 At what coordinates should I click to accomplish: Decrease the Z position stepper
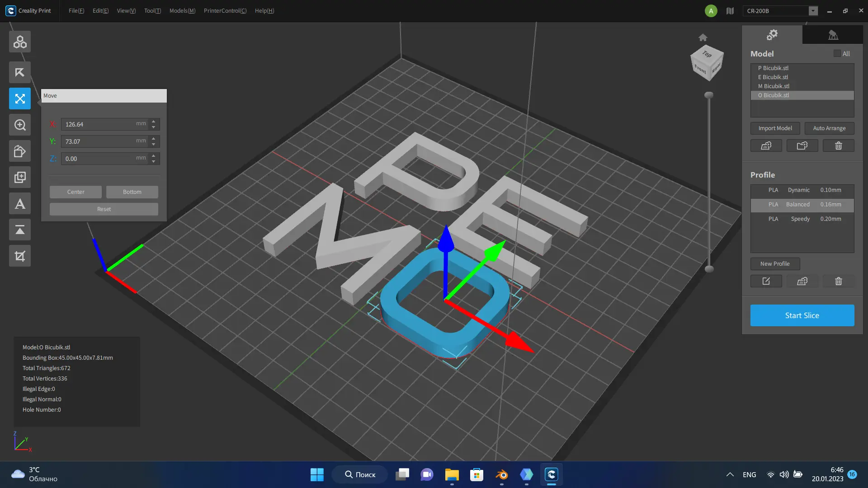click(x=154, y=161)
